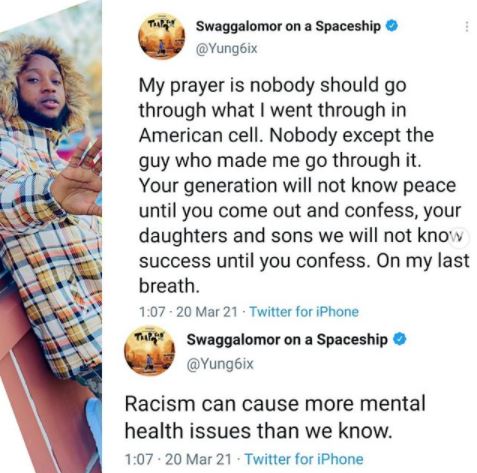The height and width of the screenshot is (473, 477).
Task: Click the fur-hooded face in the photo
Action: click(x=42, y=87)
